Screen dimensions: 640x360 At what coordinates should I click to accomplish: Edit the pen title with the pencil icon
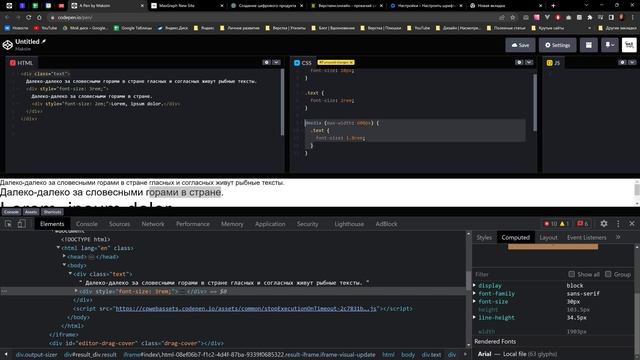click(x=44, y=42)
